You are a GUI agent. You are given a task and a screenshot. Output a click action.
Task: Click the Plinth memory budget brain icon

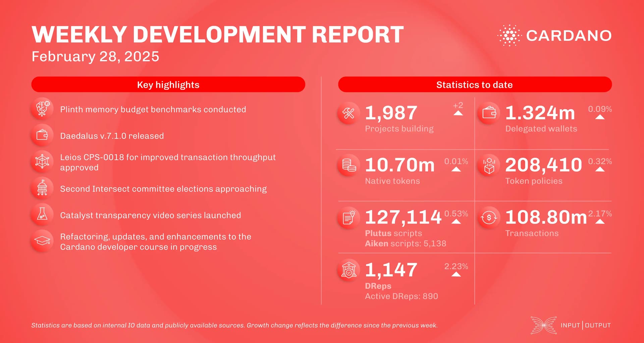[x=42, y=109]
